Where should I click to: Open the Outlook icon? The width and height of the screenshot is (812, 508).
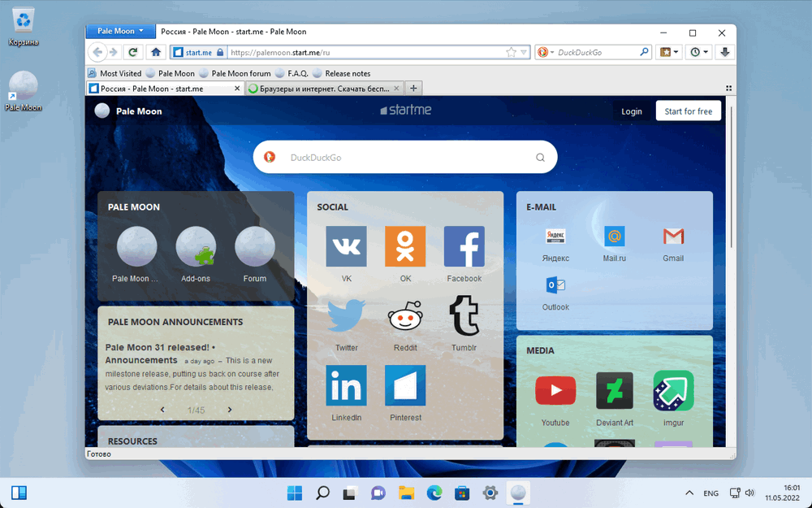click(555, 285)
